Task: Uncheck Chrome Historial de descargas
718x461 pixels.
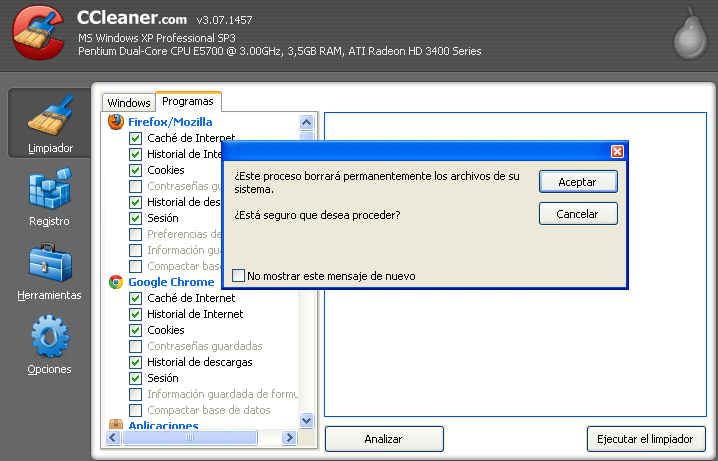Action: coord(135,362)
